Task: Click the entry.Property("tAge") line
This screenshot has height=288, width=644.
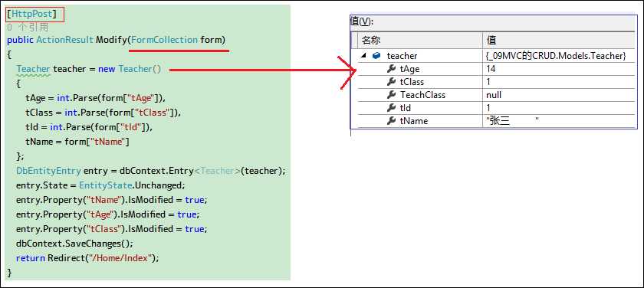Action: pos(108,214)
